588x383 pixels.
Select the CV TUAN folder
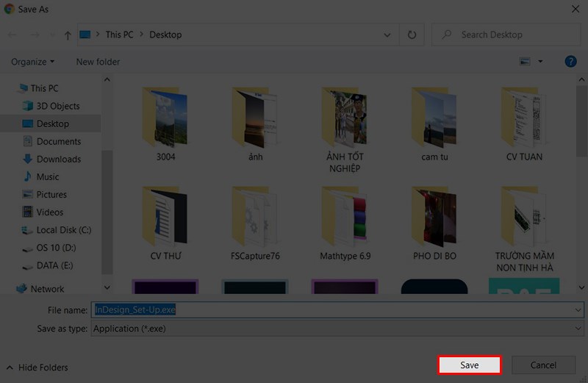point(524,125)
